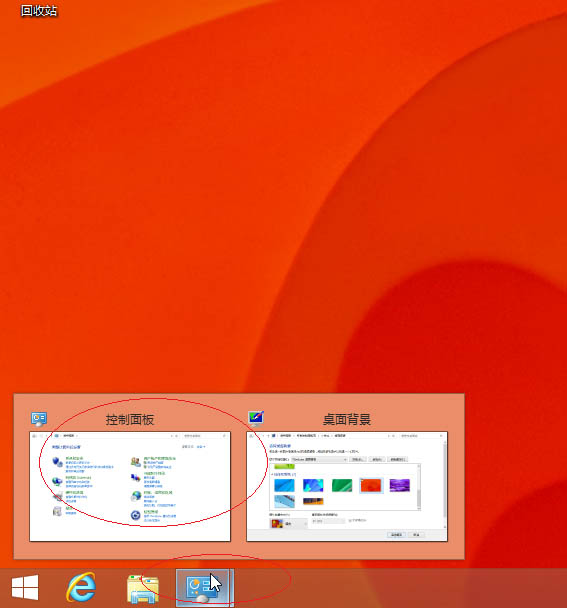Viewport: 567px width, 608px height.
Task: Open File Explorer from the taskbar
Action: click(143, 589)
